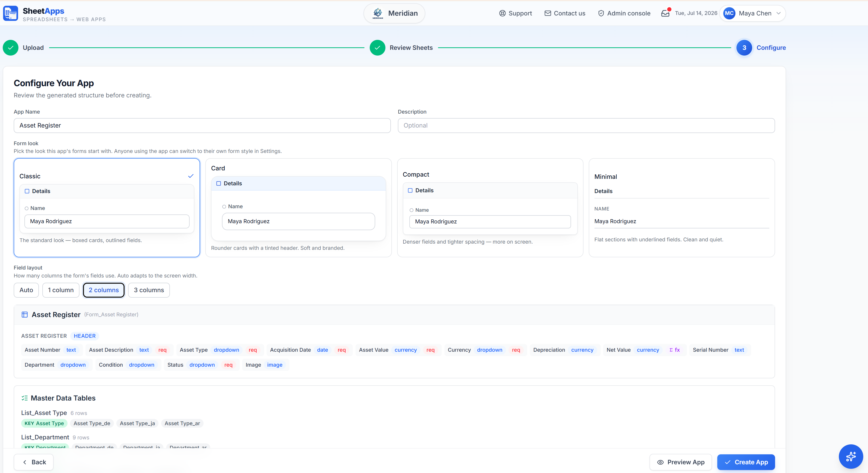Viewport: 868px width, 473px height.
Task: Click the Upload step checkmark circle
Action: tap(10, 48)
